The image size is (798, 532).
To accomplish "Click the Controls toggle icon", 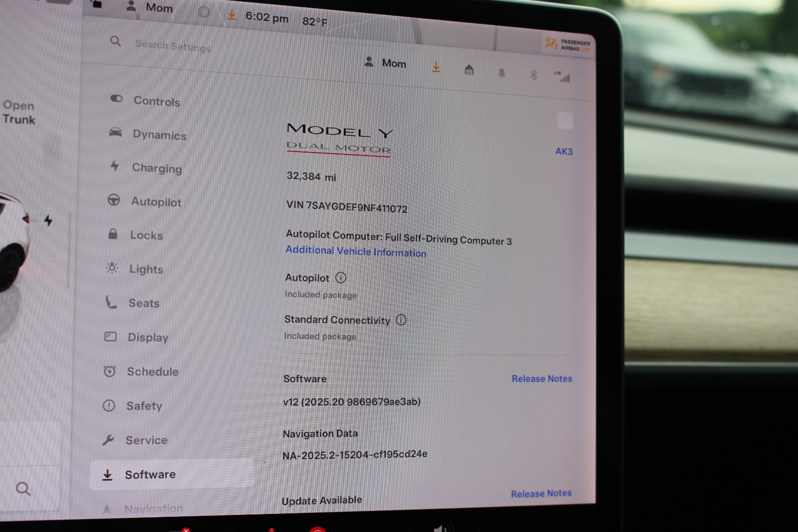I will (x=116, y=99).
